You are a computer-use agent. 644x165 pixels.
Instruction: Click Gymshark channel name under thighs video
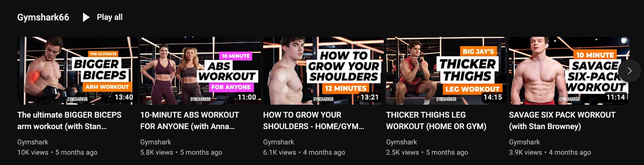(x=401, y=142)
